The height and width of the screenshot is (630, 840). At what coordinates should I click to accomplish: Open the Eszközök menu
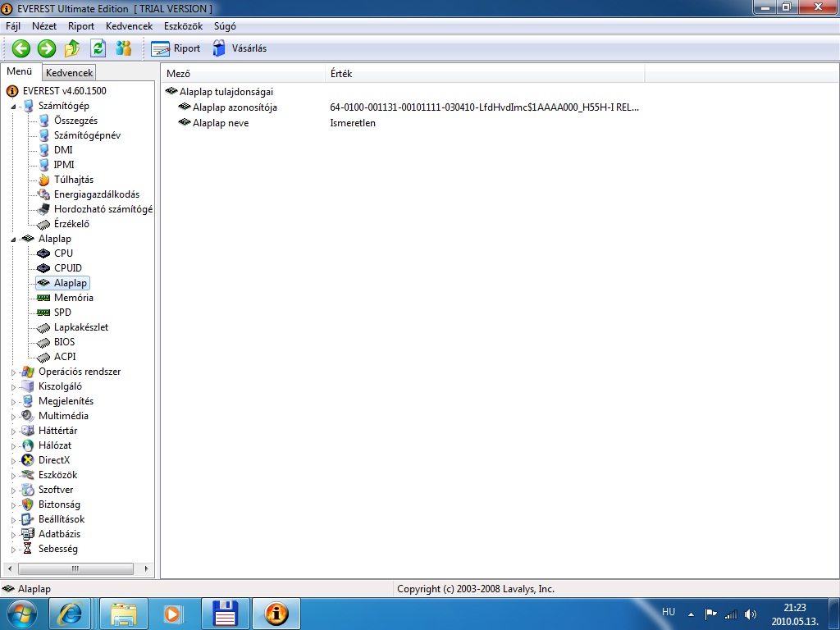(x=183, y=25)
